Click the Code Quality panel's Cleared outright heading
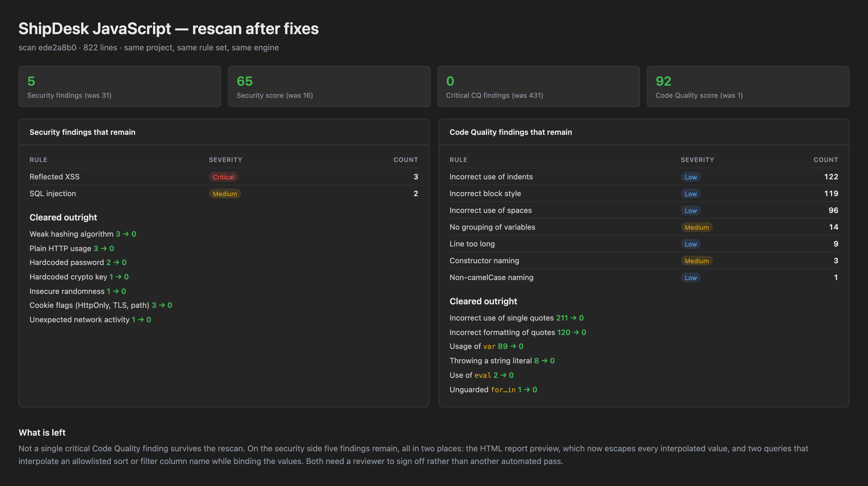868x486 pixels. pyautogui.click(x=483, y=301)
